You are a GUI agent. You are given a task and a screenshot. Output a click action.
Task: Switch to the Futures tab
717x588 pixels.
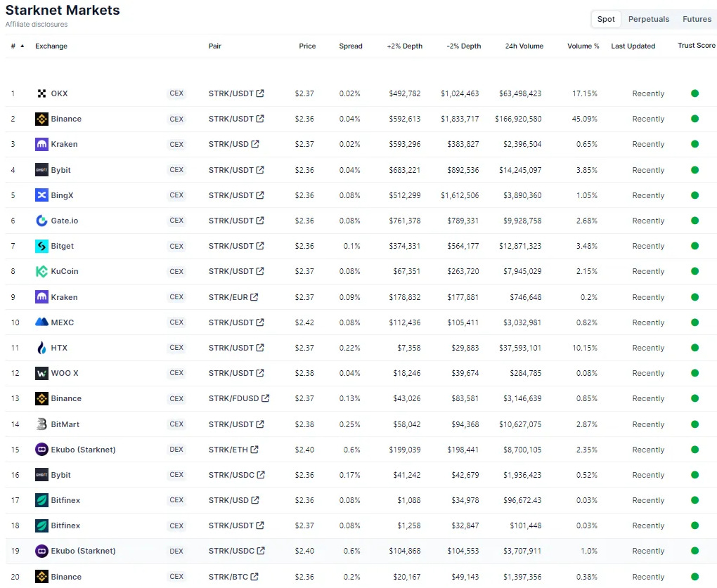697,19
